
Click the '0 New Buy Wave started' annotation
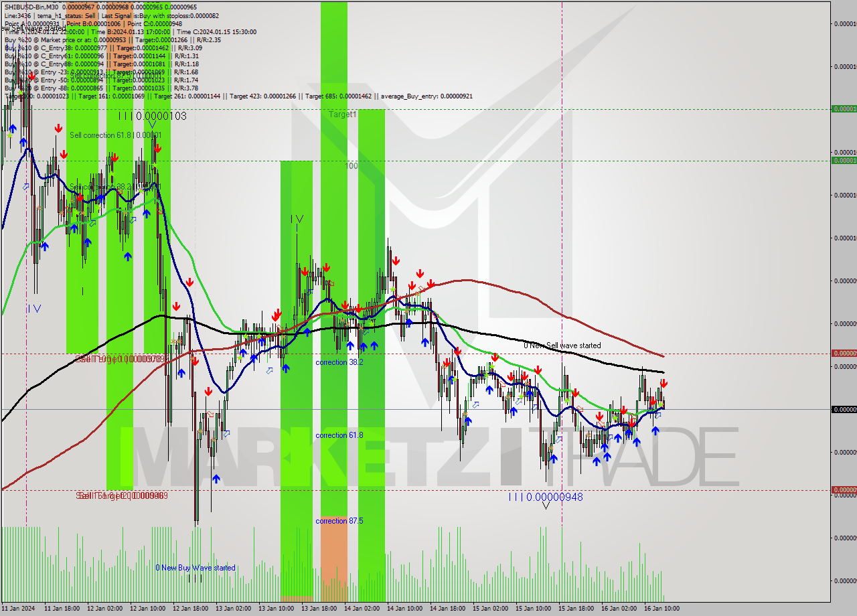(x=196, y=568)
